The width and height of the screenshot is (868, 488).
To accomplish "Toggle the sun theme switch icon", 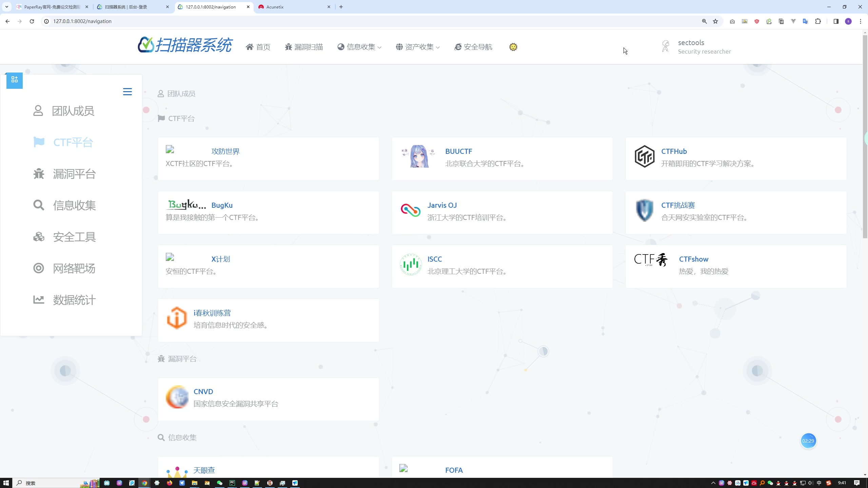I will [x=513, y=47].
